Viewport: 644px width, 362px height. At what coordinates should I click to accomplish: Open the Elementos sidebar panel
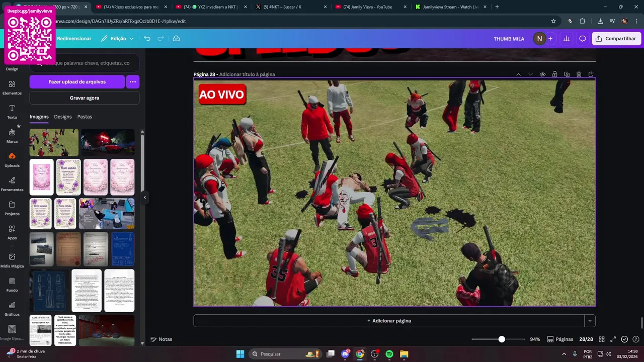[x=12, y=87]
